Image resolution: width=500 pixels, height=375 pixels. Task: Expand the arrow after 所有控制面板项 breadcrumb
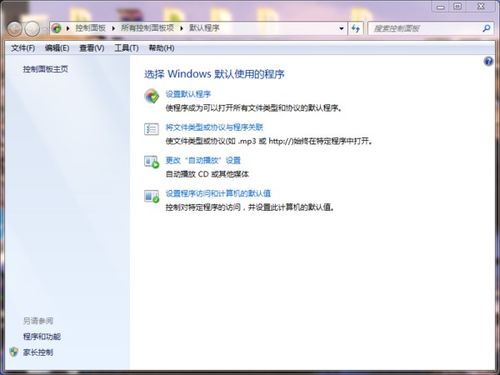coord(182,29)
